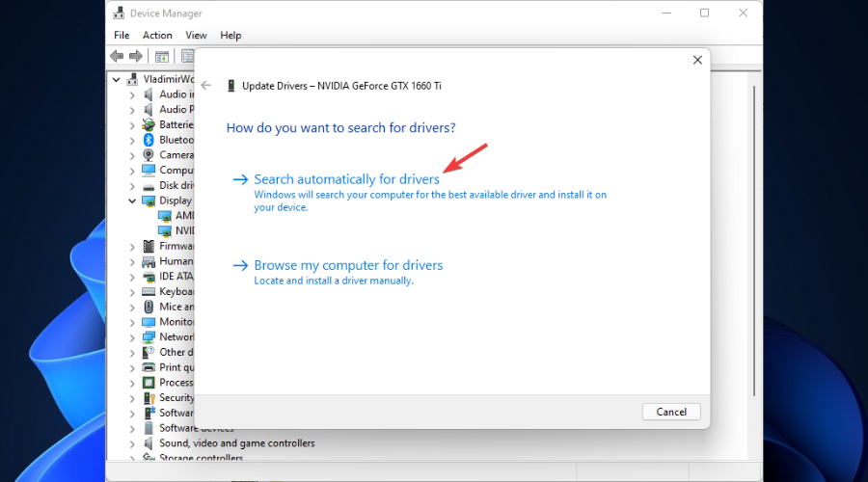The image size is (868, 482).
Task: Click the Mice mouse icon
Action: 149,307
